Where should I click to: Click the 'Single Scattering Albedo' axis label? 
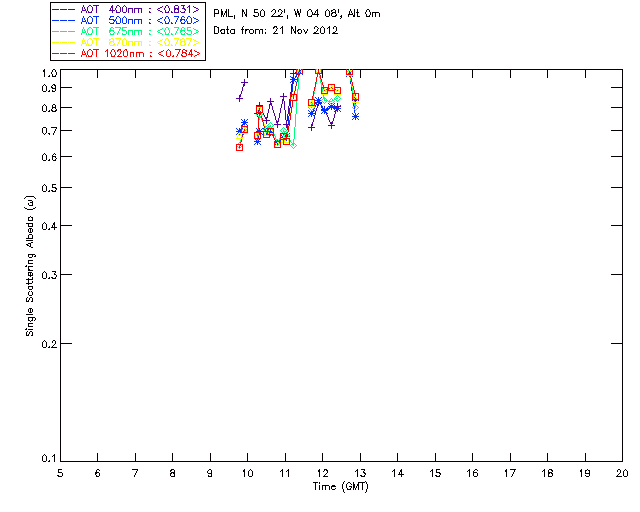tap(30, 266)
